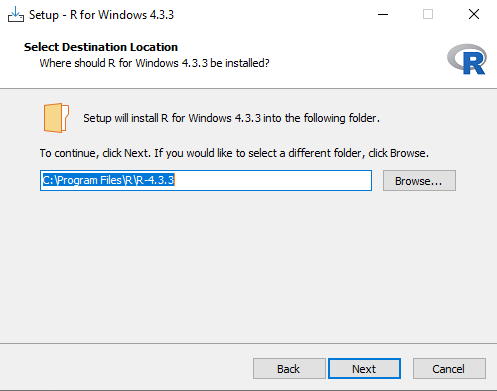Continue with the Next button

tap(364, 369)
